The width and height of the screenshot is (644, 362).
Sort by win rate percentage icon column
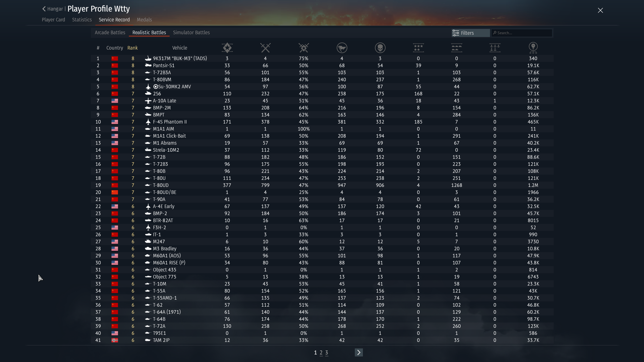point(304,48)
